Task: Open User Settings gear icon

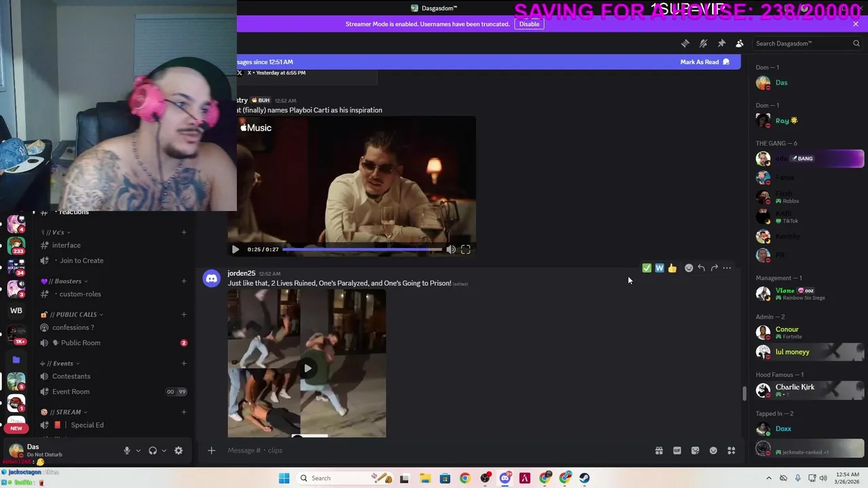Action: [178, 451]
